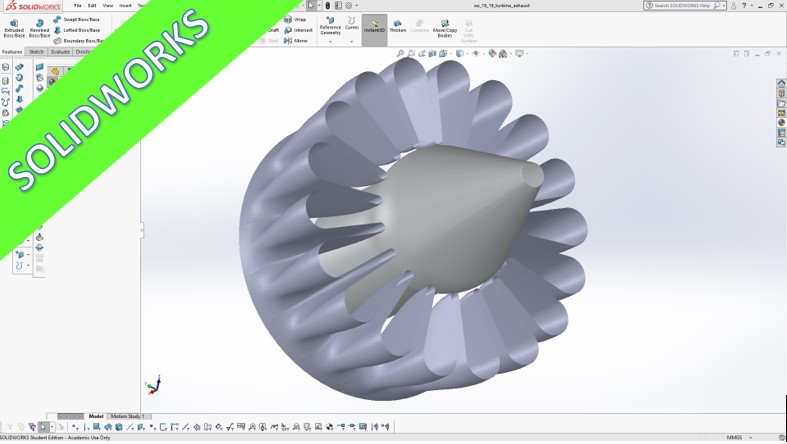The width and height of the screenshot is (787, 444).
Task: Click the SOLIDWORKS logo
Action: click(33, 6)
